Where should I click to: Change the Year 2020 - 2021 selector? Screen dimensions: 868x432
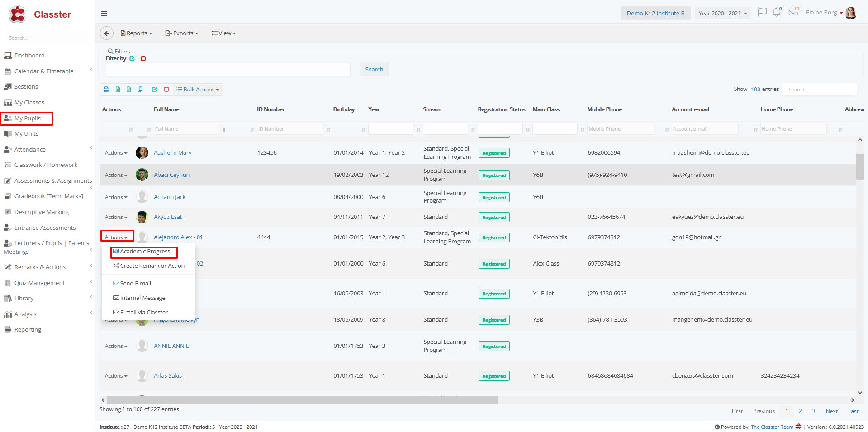[x=722, y=14]
